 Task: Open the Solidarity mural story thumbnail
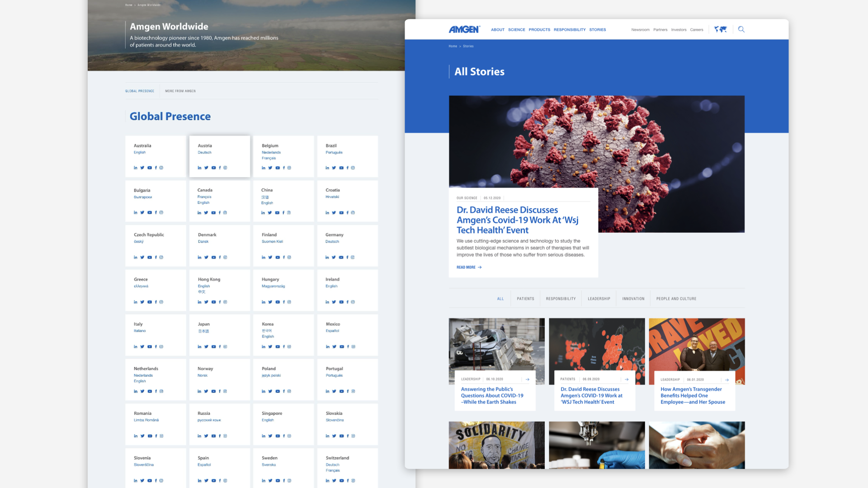coord(496,445)
